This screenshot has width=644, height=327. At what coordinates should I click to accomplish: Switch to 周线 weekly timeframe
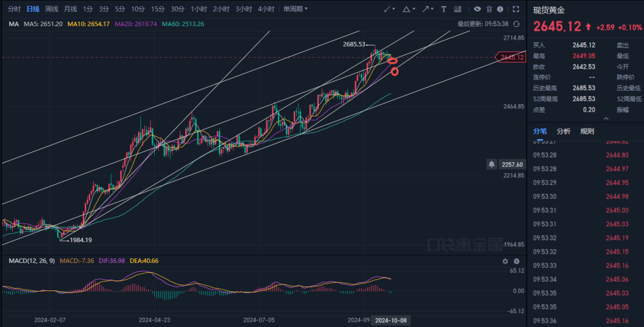coord(52,9)
